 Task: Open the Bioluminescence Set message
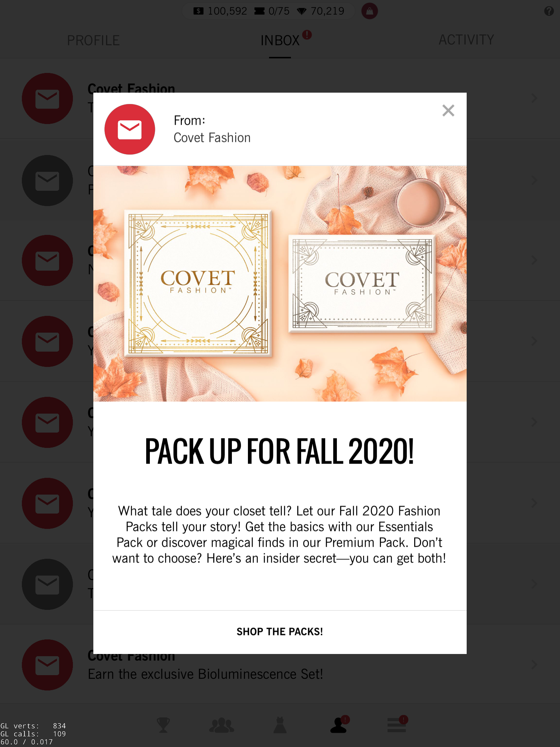[x=280, y=665]
